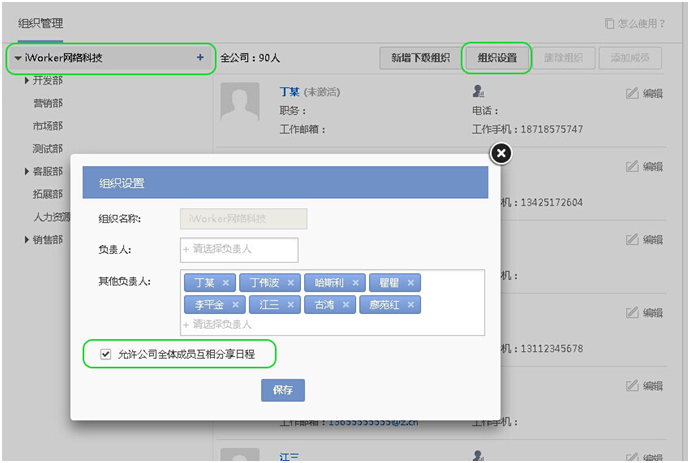Click the 保存 button
The image size is (690, 463).
283,390
